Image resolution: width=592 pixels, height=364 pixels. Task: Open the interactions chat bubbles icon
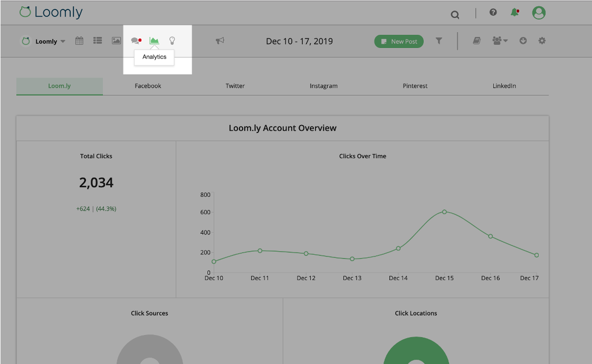(x=136, y=41)
